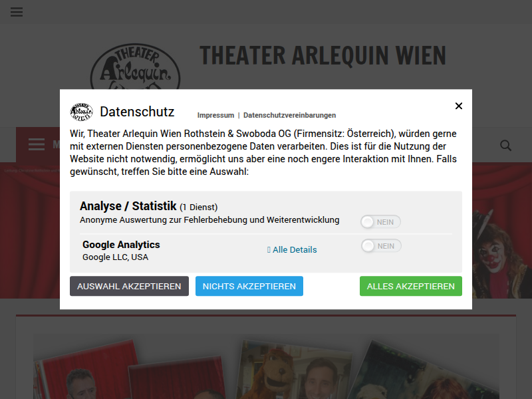
Task: Click the Theater Arlequin Wien page title
Action: (323, 55)
